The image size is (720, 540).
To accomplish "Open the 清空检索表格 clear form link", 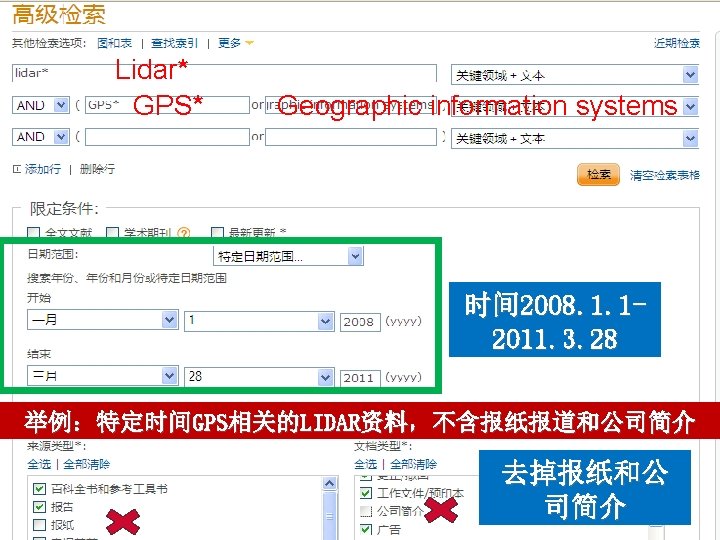I will click(x=664, y=175).
